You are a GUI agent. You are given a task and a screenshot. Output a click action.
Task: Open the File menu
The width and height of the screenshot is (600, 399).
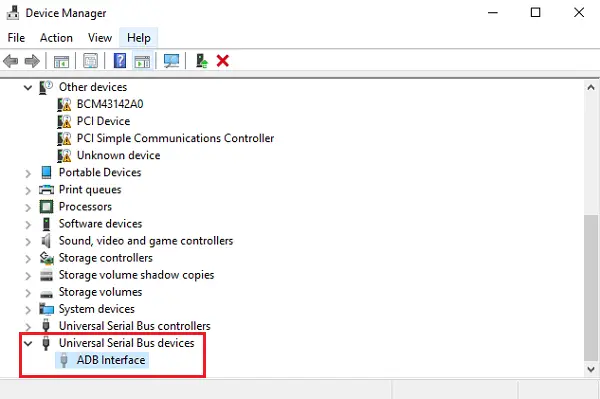16,38
